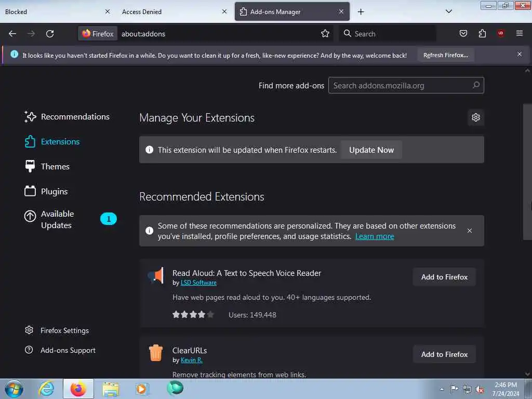Click the Refresh Firefox button
This screenshot has width=532, height=399.
[445, 55]
